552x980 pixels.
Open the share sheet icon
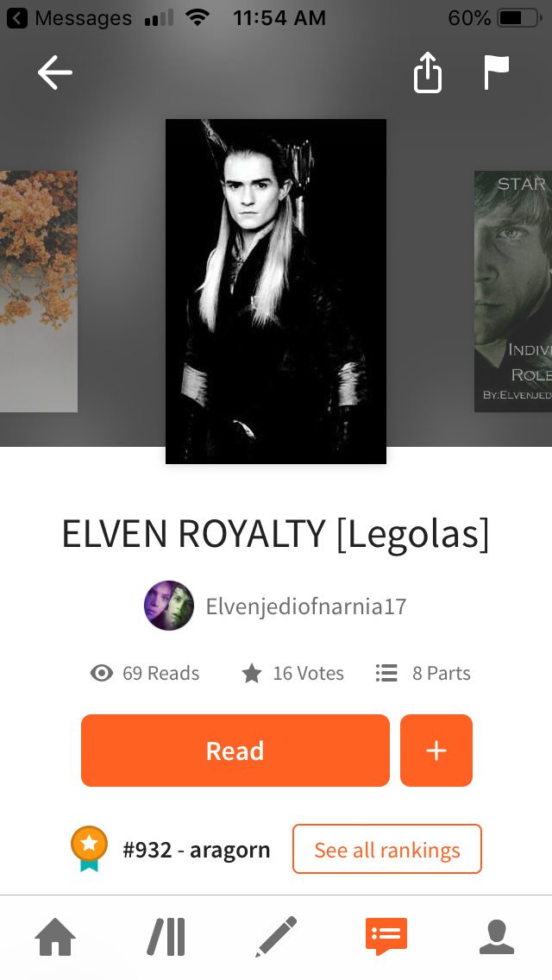click(428, 72)
